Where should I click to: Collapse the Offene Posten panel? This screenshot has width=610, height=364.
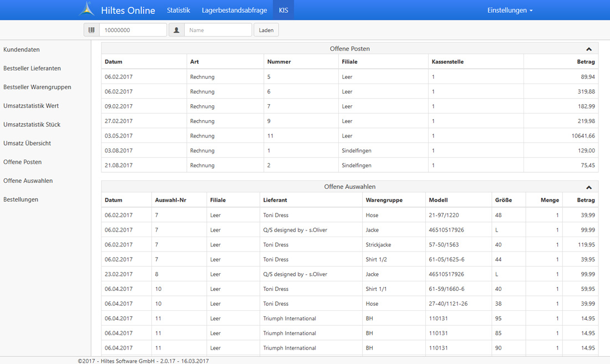click(x=589, y=49)
